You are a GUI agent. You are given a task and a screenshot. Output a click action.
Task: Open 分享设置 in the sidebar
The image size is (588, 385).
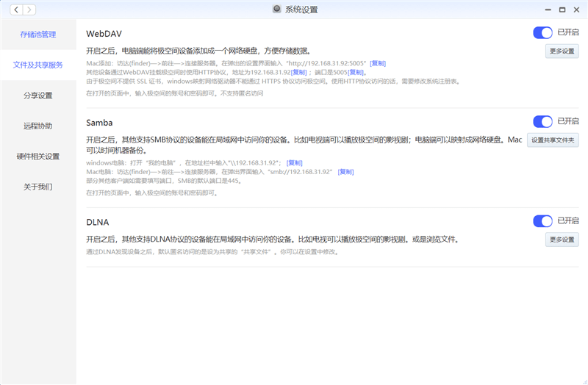pos(38,96)
